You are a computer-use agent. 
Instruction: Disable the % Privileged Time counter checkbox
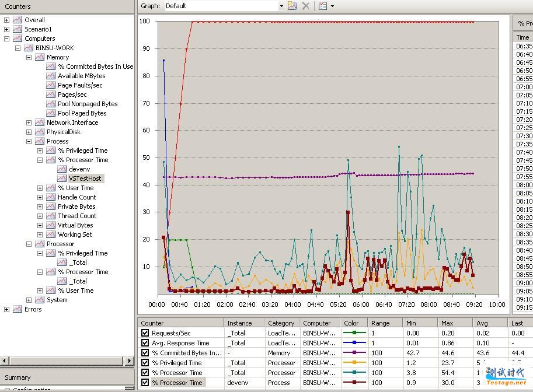(x=145, y=363)
